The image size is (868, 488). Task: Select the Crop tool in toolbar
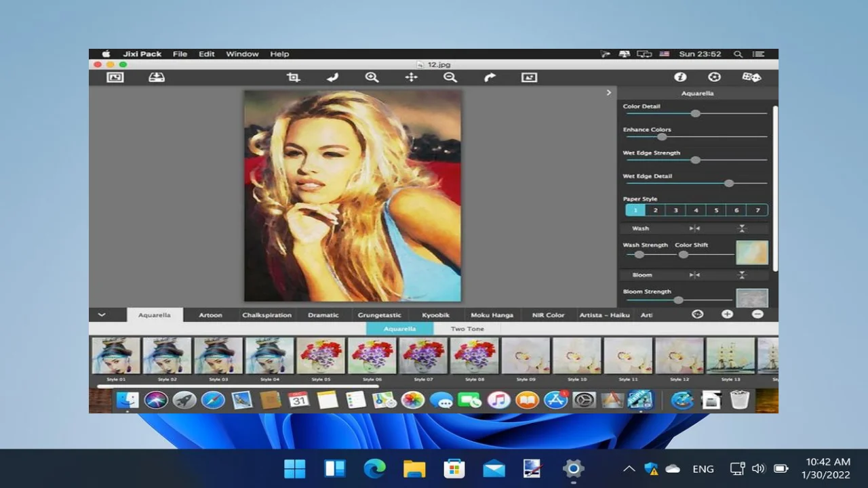293,77
